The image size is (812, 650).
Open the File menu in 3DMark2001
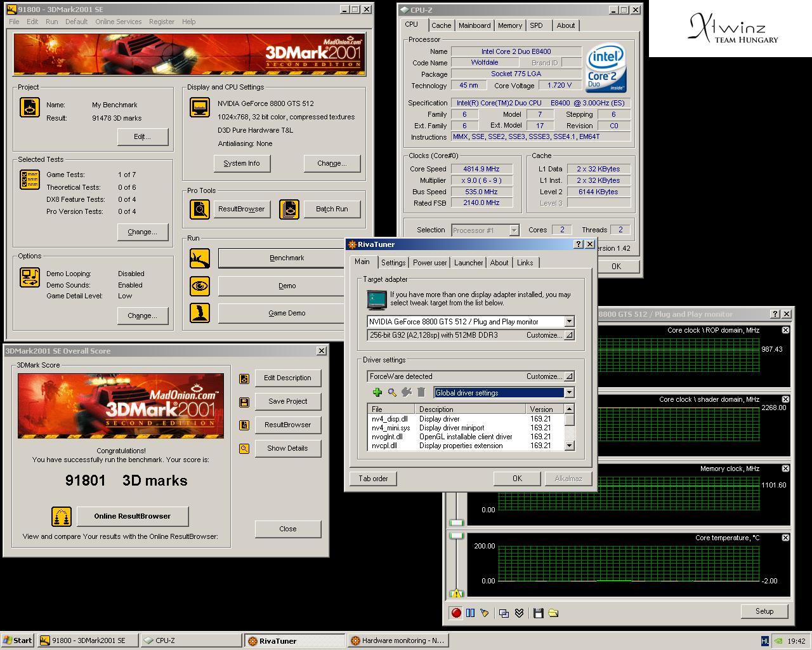[x=14, y=22]
